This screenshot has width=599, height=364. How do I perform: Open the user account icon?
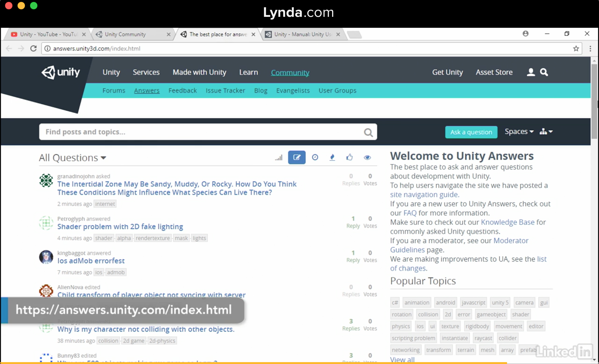click(531, 72)
